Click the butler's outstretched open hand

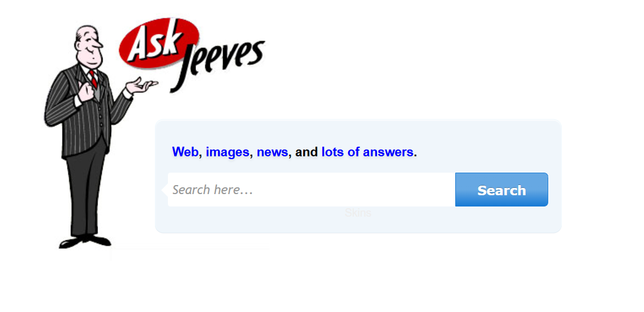pyautogui.click(x=141, y=86)
